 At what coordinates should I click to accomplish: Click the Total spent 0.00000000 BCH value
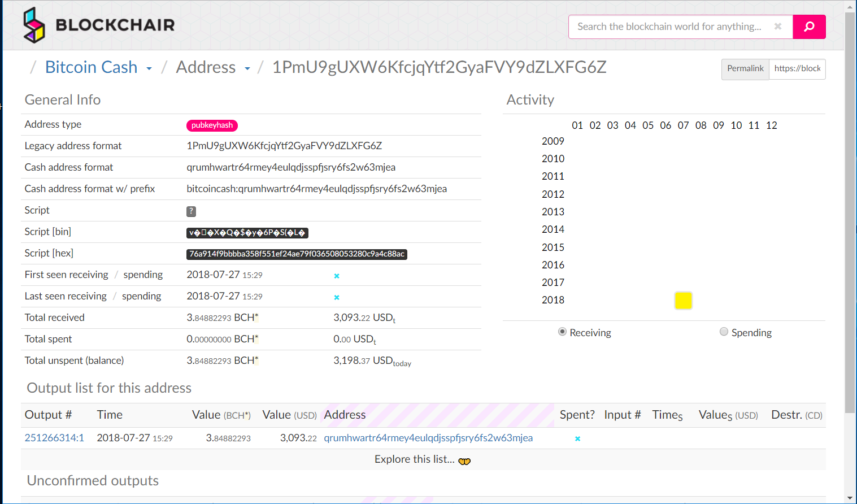pyautogui.click(x=223, y=339)
